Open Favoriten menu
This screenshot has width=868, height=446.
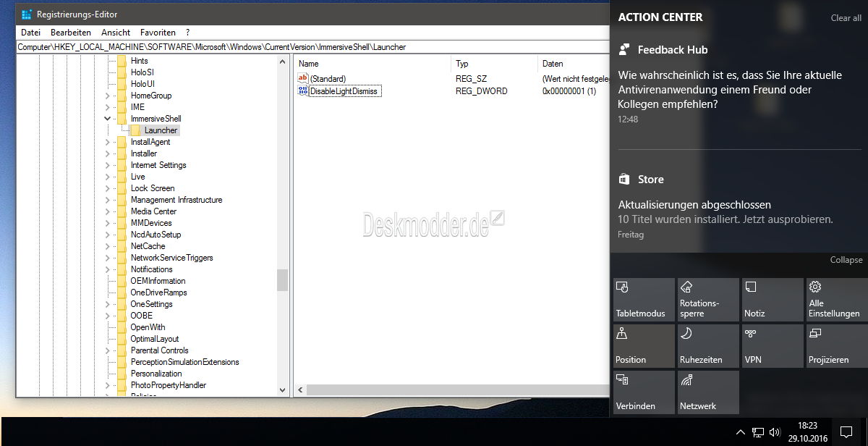158,33
